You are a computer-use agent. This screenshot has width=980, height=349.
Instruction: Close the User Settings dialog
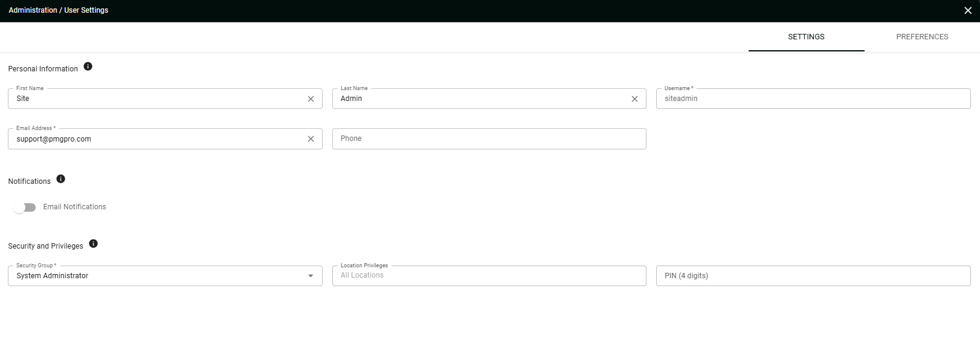point(968,10)
